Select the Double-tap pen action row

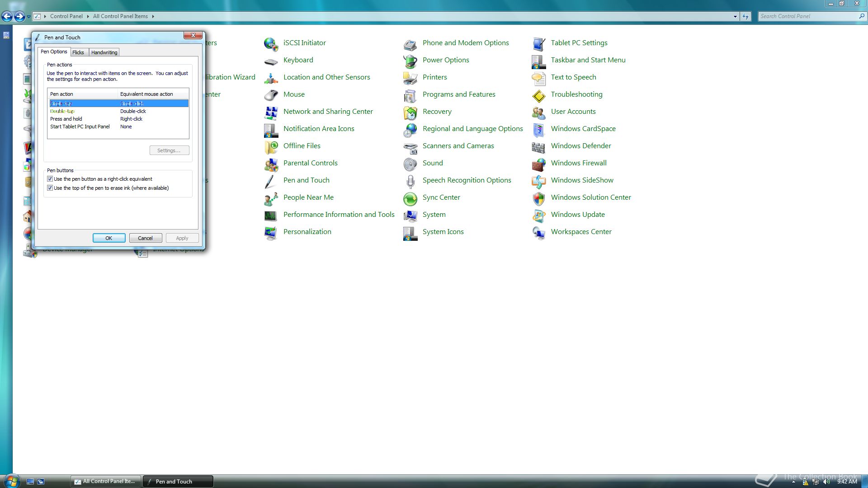[118, 111]
